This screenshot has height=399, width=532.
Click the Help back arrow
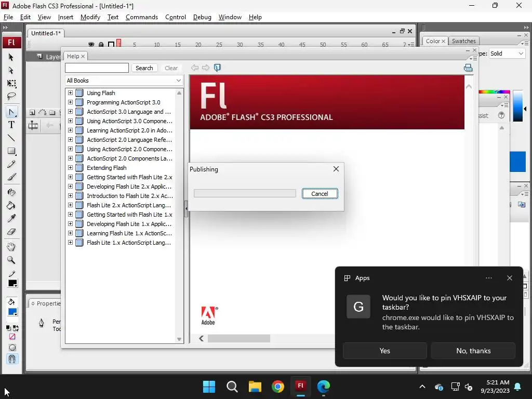point(195,68)
